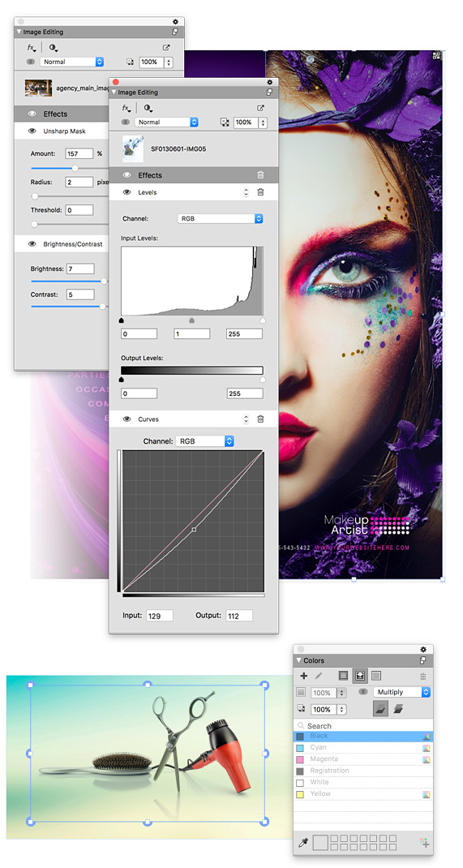This screenshot has width=463, height=868.
Task: Edit the color using the pencil icon in Colors
Action: [319, 676]
